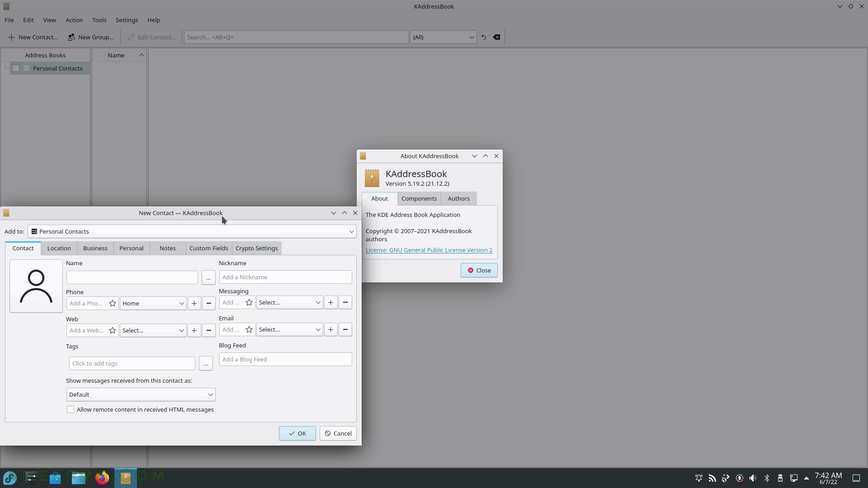Close the About KAddressBook dialog
868x488 pixels.
click(x=479, y=270)
